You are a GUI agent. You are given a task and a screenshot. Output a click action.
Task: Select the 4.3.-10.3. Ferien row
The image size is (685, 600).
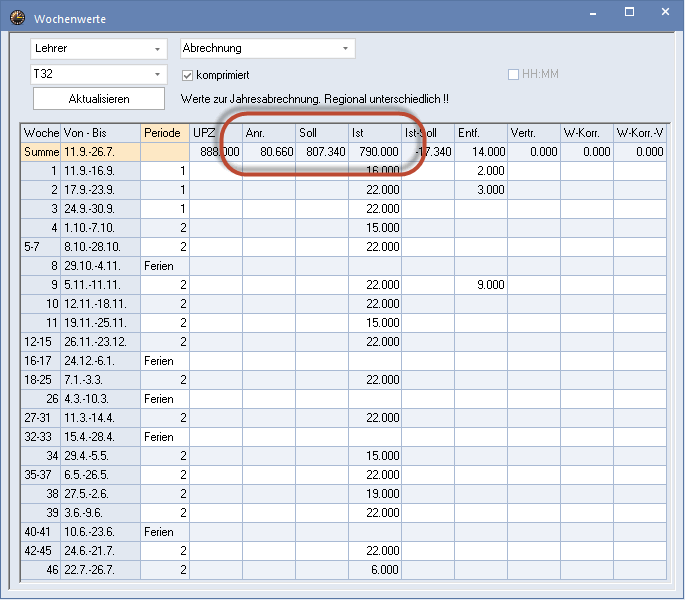(x=343, y=399)
